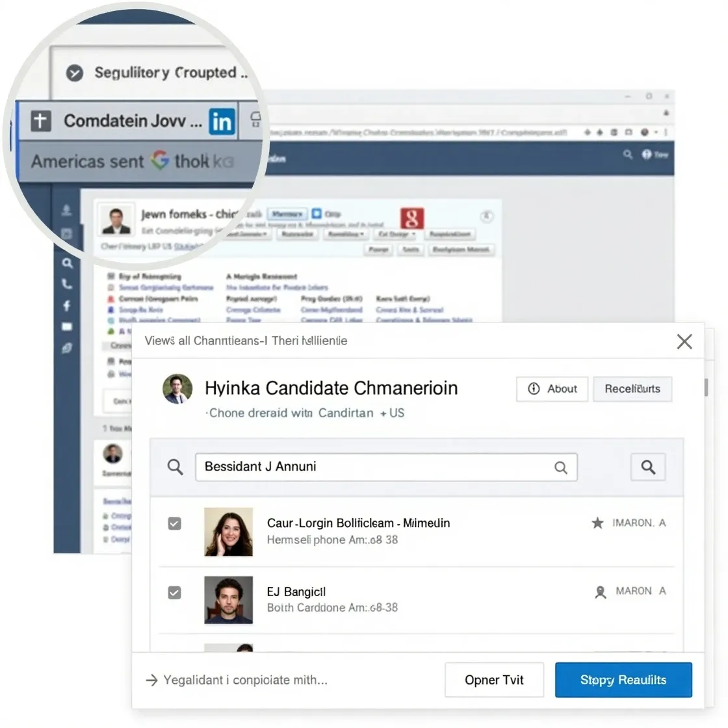This screenshot has width=728, height=728.
Task: Click the star icon beside IMARON
Action: tap(597, 522)
